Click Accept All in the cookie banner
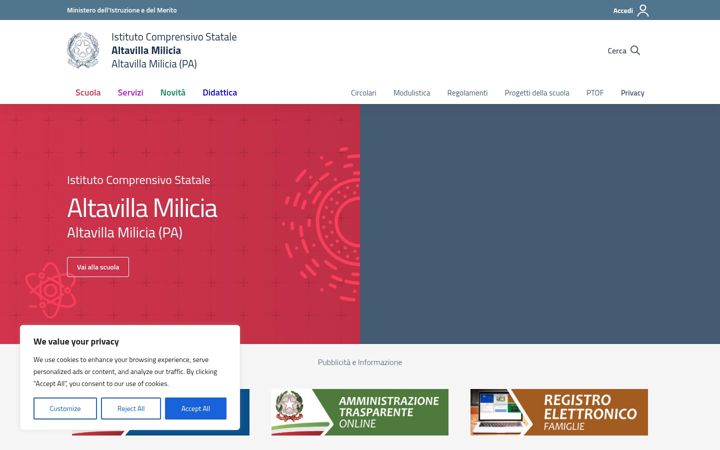Image resolution: width=720 pixels, height=450 pixels. click(196, 408)
